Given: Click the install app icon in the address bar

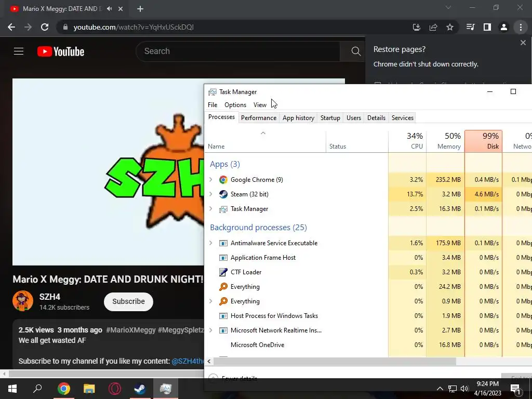Looking at the screenshot, I should pyautogui.click(x=417, y=27).
